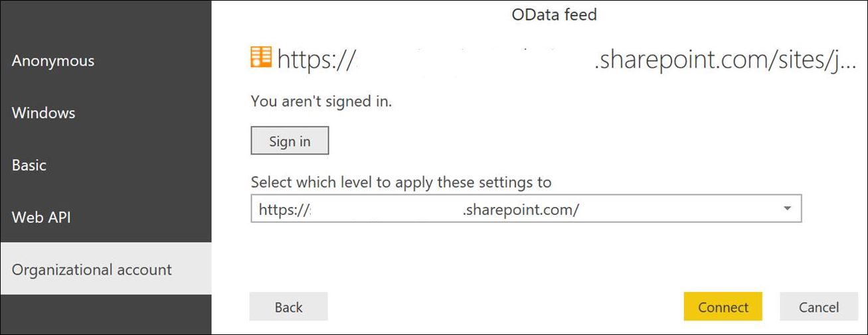Click empty dark sidebar below Organizational account
The image size is (868, 335).
click(106, 314)
